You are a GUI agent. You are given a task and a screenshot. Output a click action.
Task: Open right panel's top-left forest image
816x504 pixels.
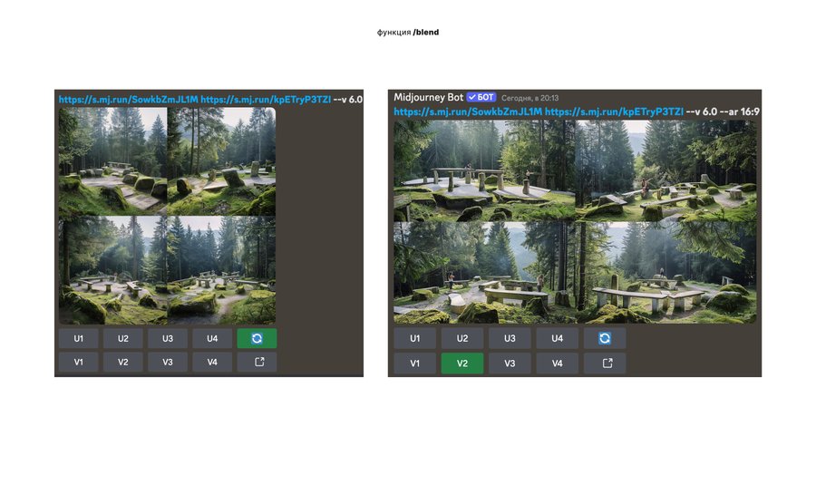(x=484, y=171)
